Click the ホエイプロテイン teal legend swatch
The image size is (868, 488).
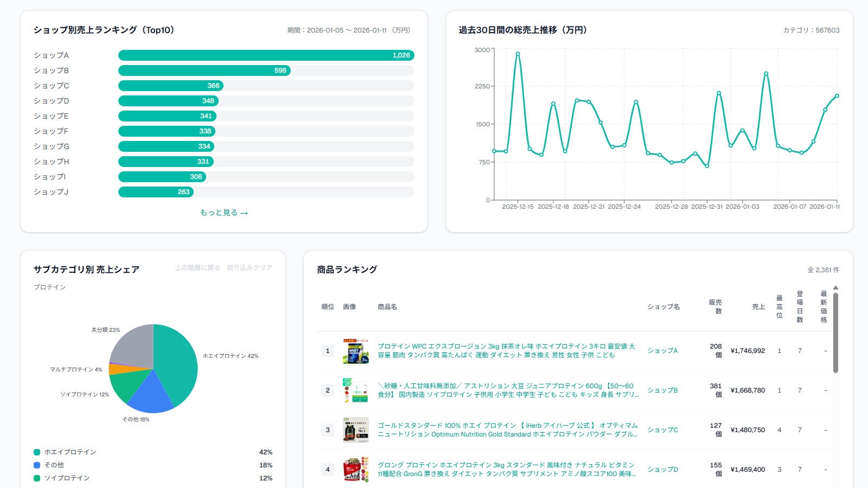pos(37,452)
